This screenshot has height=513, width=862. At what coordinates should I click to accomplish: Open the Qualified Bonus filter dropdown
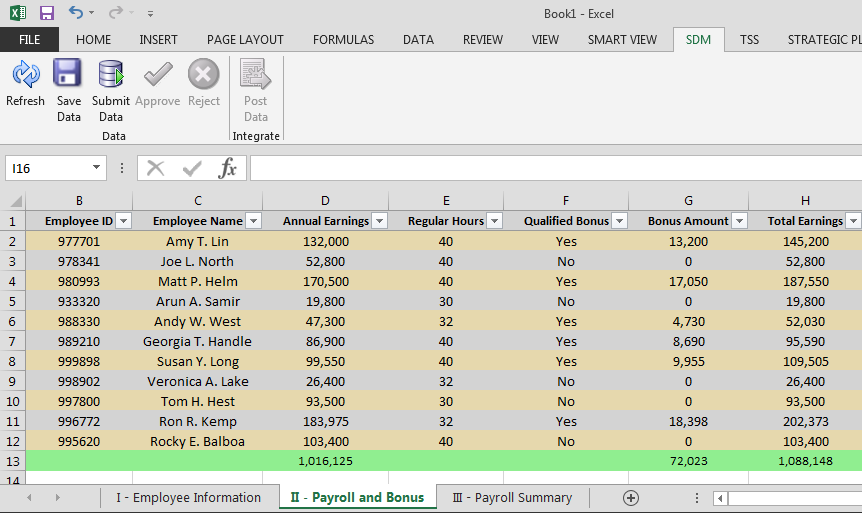(619, 221)
